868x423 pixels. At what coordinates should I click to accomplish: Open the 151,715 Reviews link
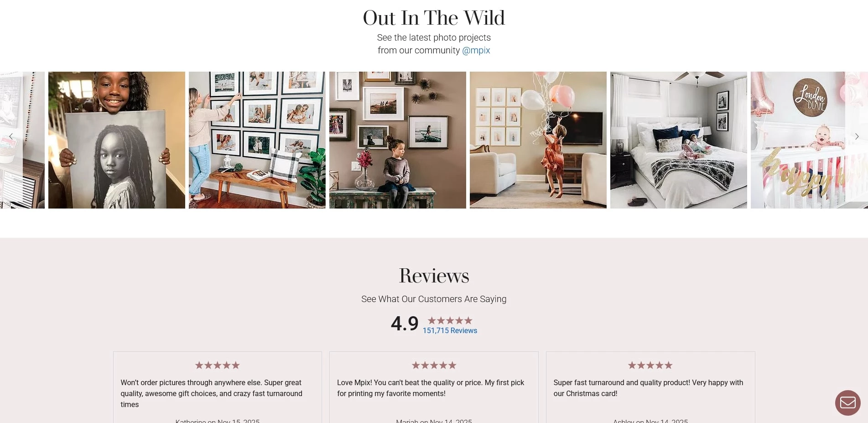click(x=450, y=330)
